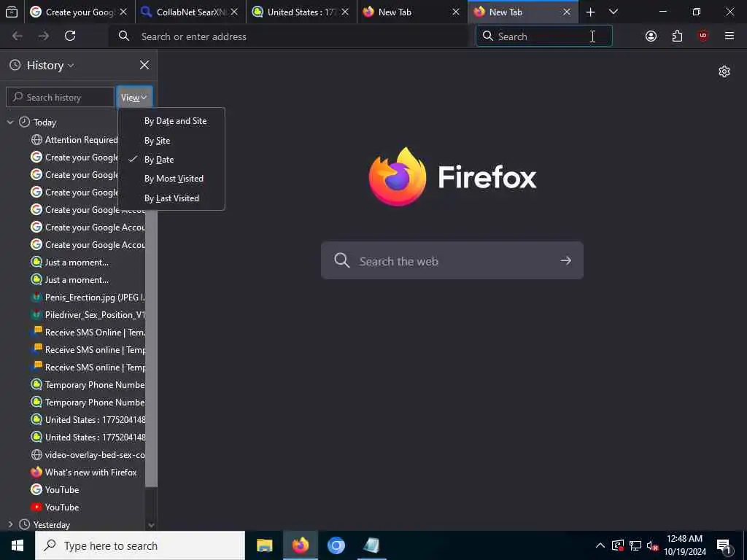Expand the Yesterday history group

coord(10,525)
